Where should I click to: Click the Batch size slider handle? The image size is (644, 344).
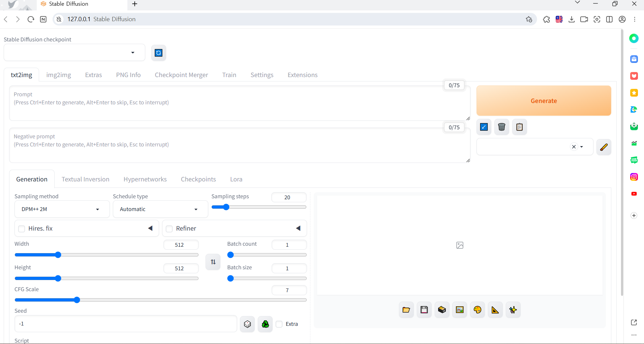tap(231, 278)
